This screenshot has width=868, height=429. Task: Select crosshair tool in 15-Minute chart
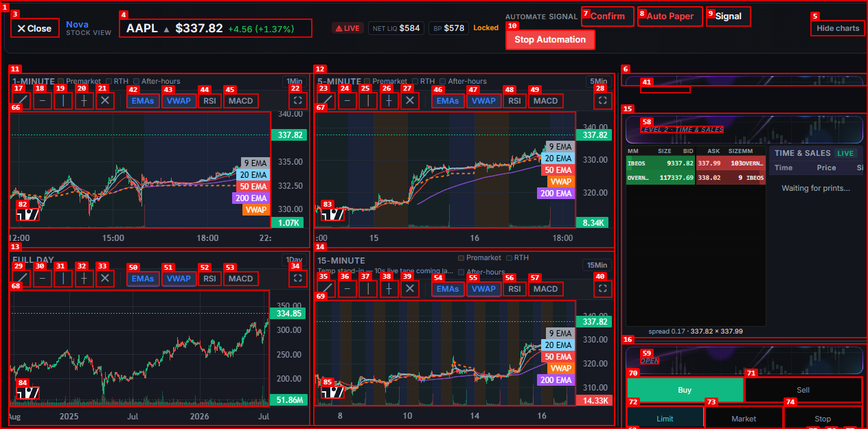click(x=389, y=288)
